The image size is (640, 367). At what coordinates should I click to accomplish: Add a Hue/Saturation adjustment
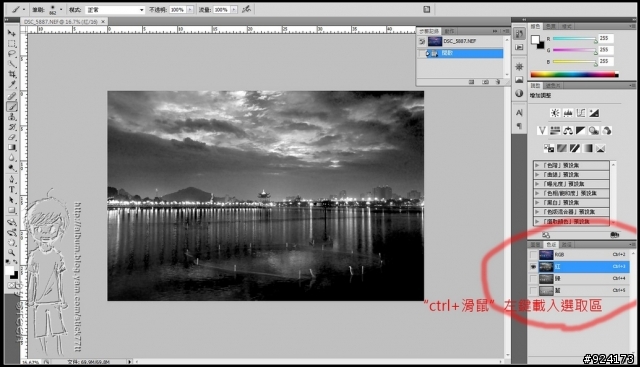tap(555, 131)
